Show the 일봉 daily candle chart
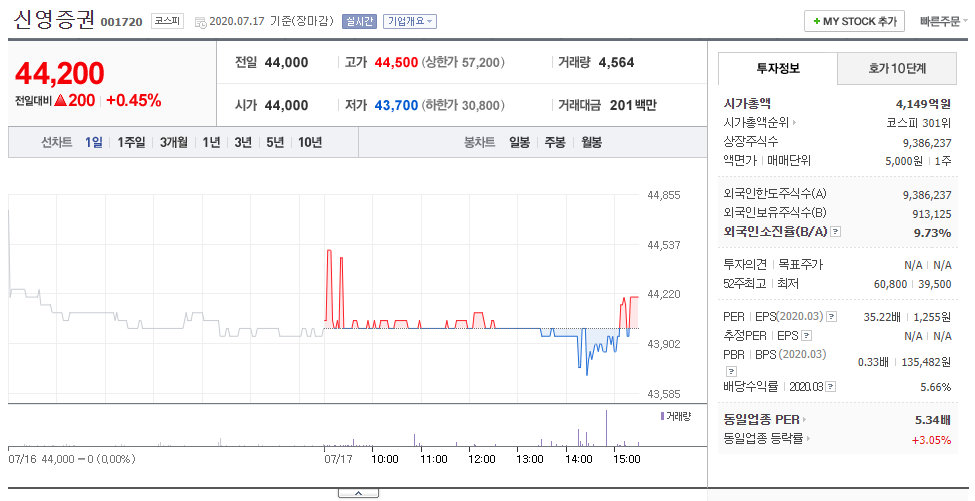Viewport: 975px width, 501px height. [x=519, y=142]
